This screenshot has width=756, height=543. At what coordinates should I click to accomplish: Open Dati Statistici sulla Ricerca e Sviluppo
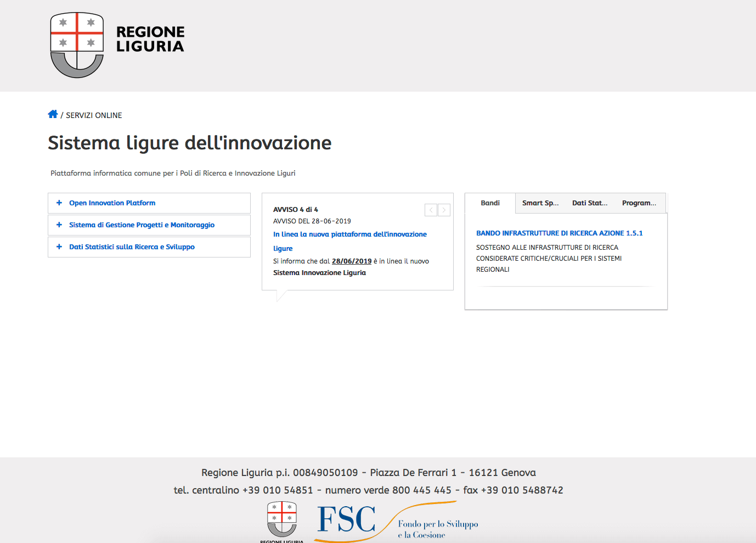132,247
